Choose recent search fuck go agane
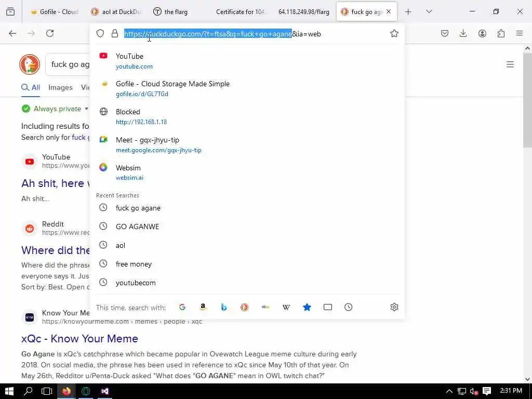Viewport: 532px width, 399px height. [248, 208]
